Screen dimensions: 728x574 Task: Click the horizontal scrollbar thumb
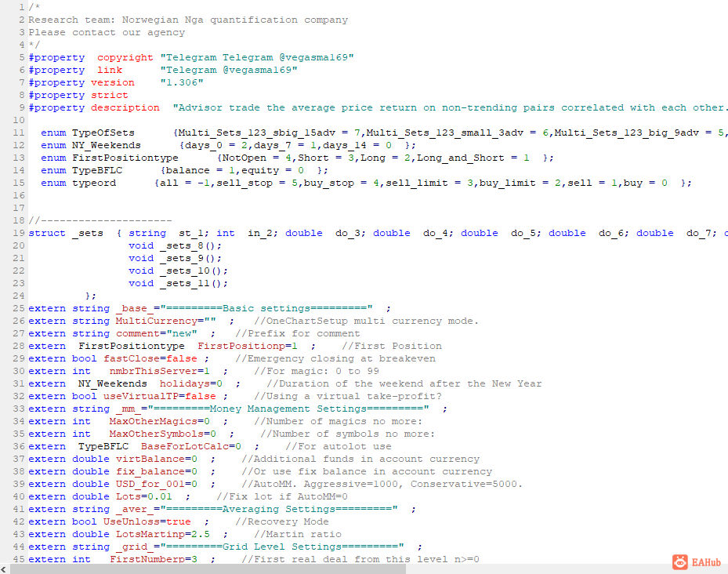[208, 569]
